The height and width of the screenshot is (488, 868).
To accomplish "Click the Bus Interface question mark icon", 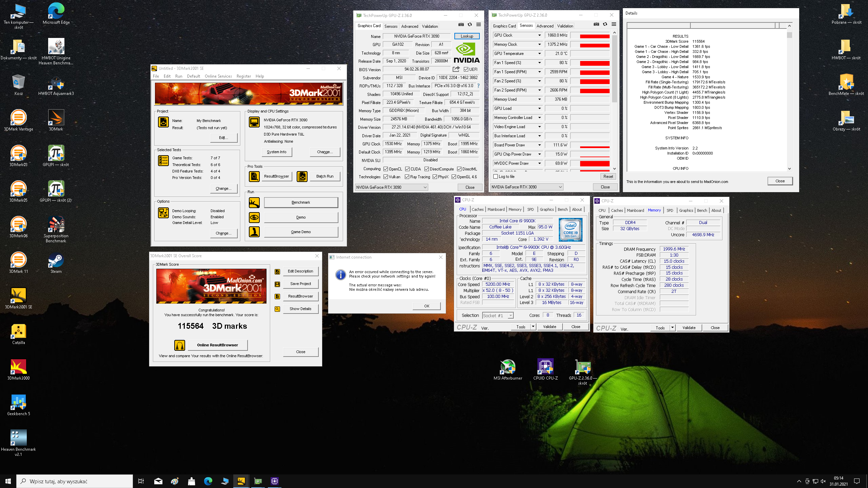I will click(x=478, y=86).
